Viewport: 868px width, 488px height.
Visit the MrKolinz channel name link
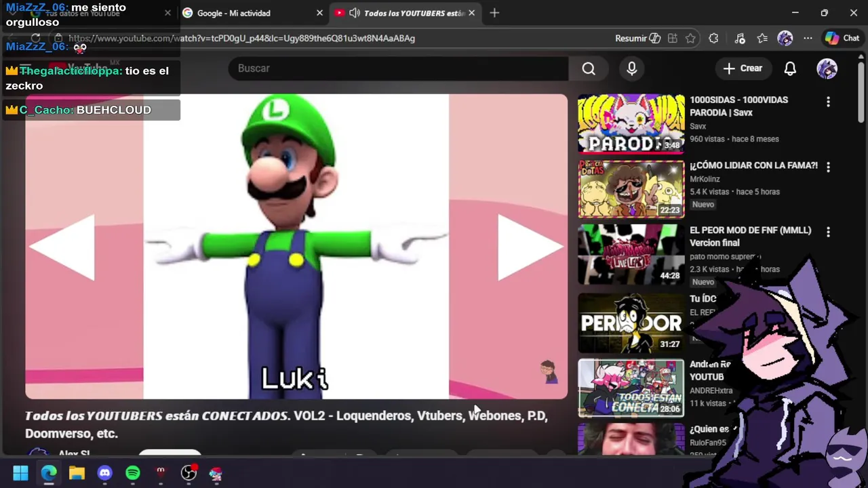pos(705,180)
